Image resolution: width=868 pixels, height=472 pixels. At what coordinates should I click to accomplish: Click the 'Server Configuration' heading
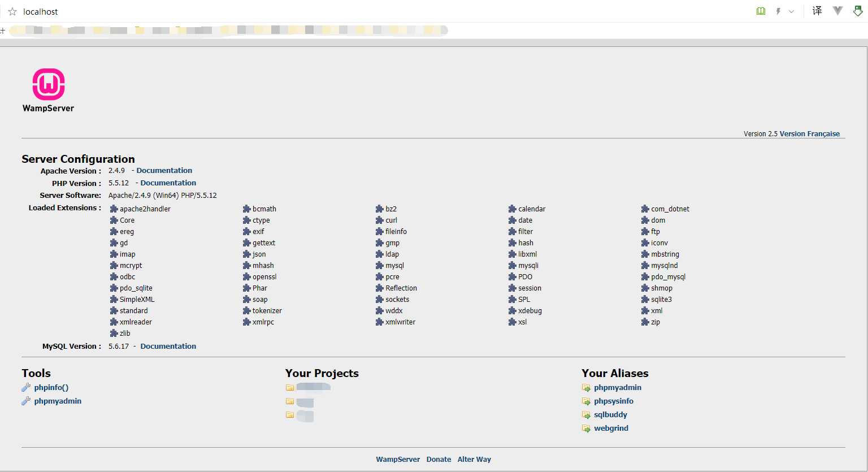click(x=78, y=159)
